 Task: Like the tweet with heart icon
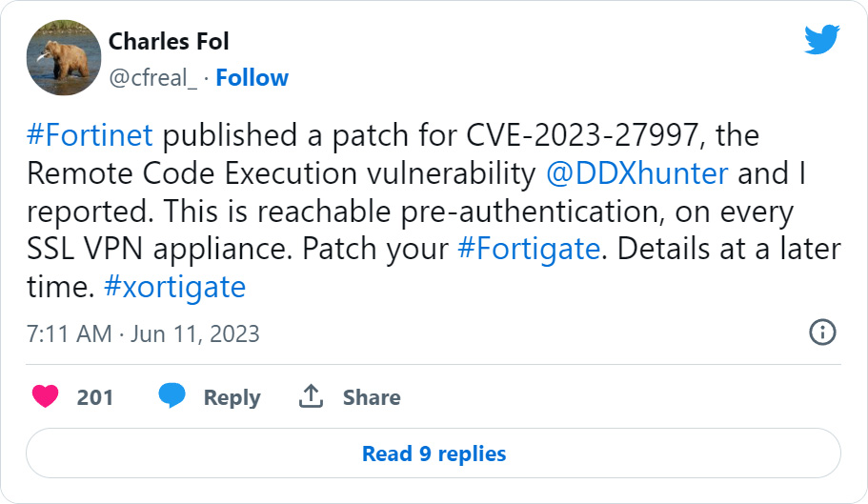click(45, 396)
